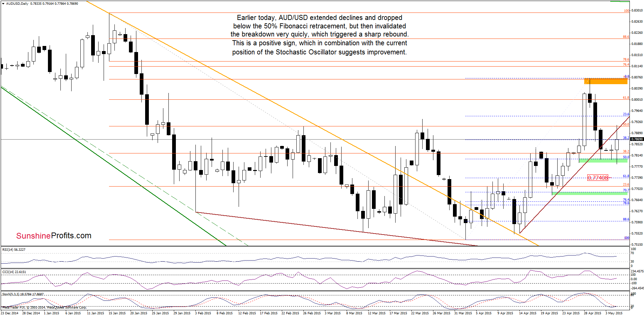Click the RSI(14) 56.3227 indicator label
The width and height of the screenshot is (644, 316).
[14, 250]
